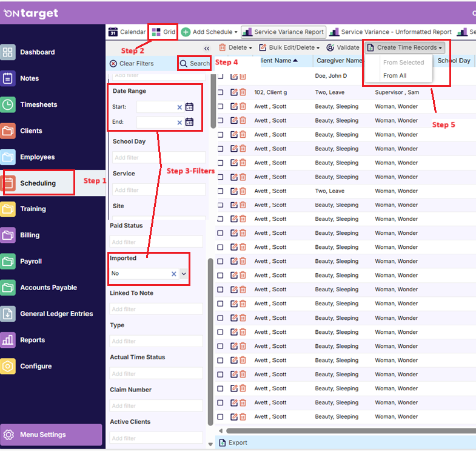Delete the 102, Client g schedule row
The height and width of the screenshot is (451, 476).
(243, 92)
